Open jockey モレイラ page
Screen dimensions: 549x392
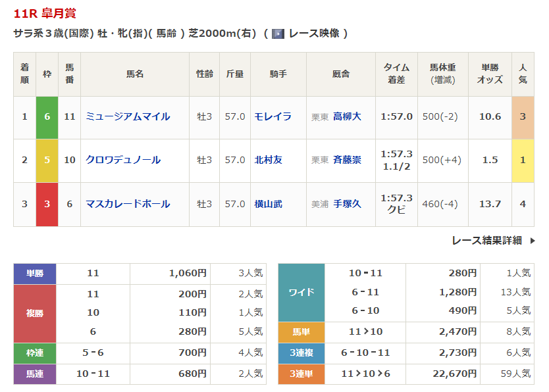(273, 116)
